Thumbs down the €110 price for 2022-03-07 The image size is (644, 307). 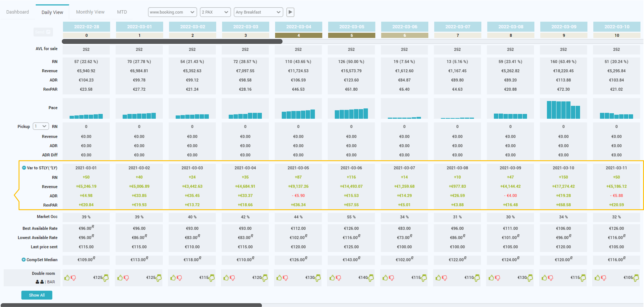(x=444, y=278)
